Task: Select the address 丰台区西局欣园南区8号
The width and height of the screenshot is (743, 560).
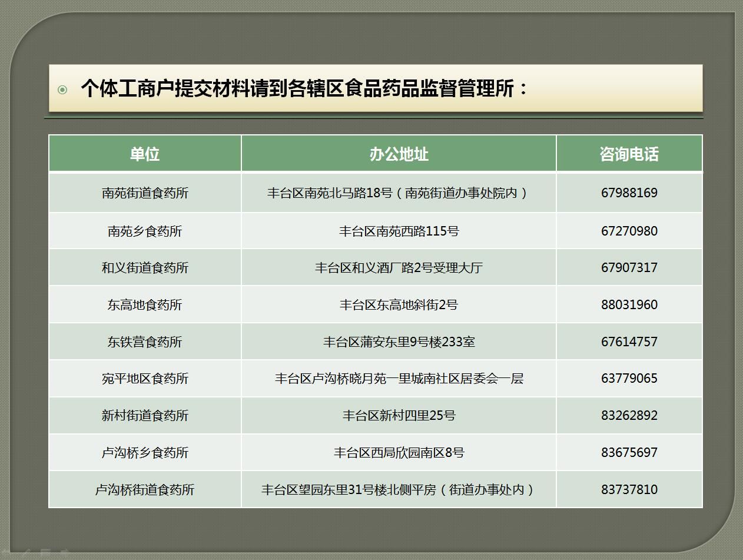Action: click(x=399, y=452)
